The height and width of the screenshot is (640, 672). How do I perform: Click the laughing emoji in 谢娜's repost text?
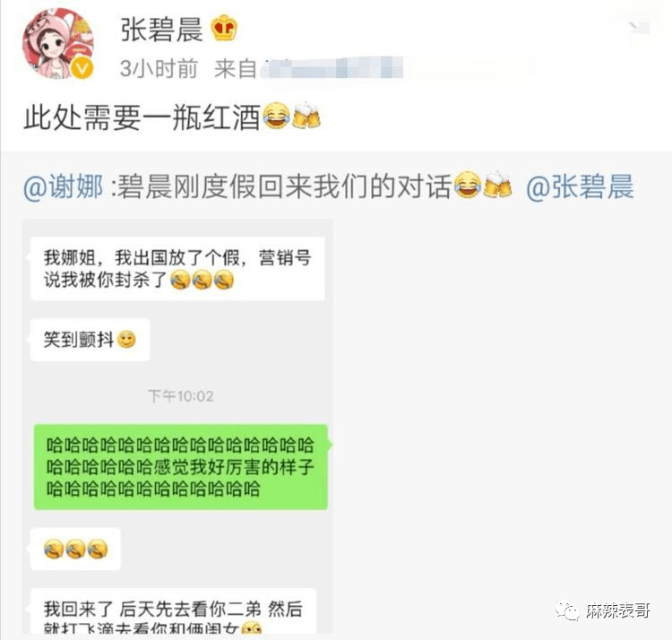(468, 185)
